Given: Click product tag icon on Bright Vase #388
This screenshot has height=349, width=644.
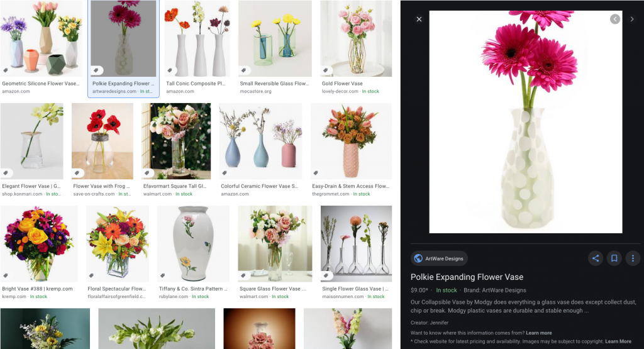Looking at the screenshot, I should (x=6, y=275).
